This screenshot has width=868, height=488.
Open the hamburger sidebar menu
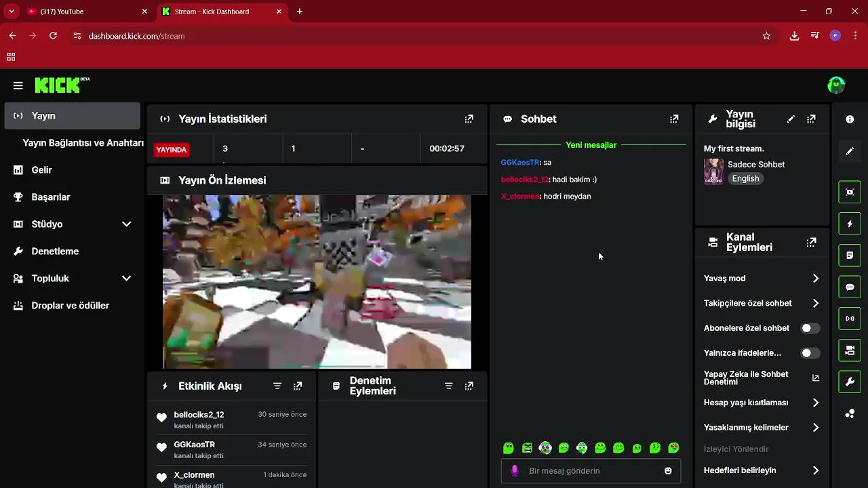(x=18, y=85)
